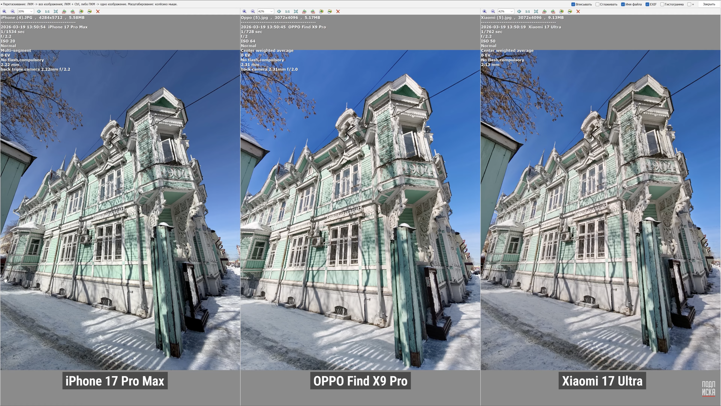Click the eye-shaped view icon above iPhone image
Screen dimensions: 721x406
(x=39, y=11)
